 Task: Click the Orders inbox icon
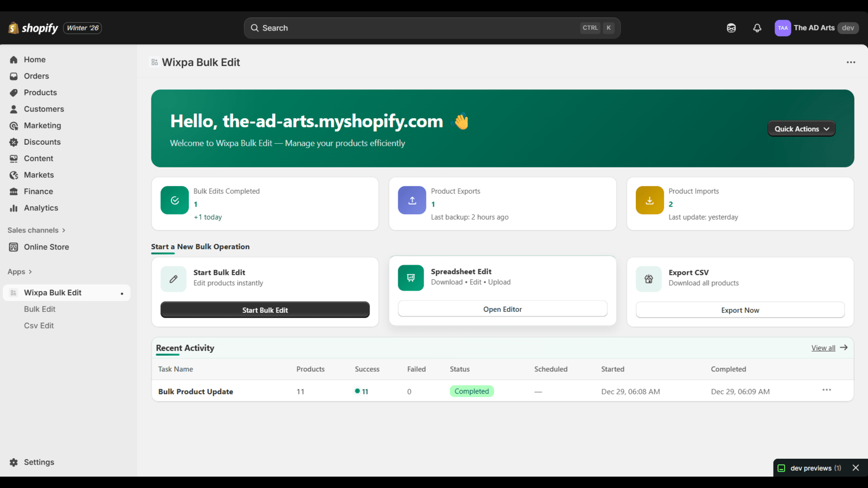[x=14, y=76]
